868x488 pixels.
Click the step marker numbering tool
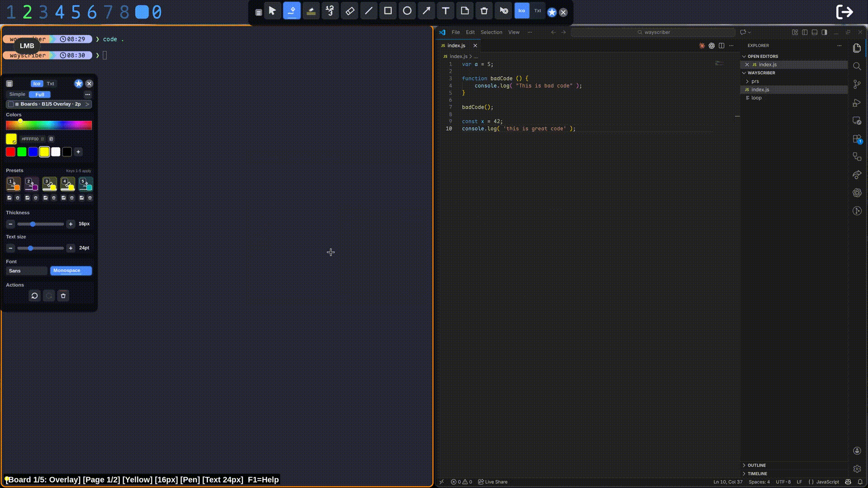[330, 11]
